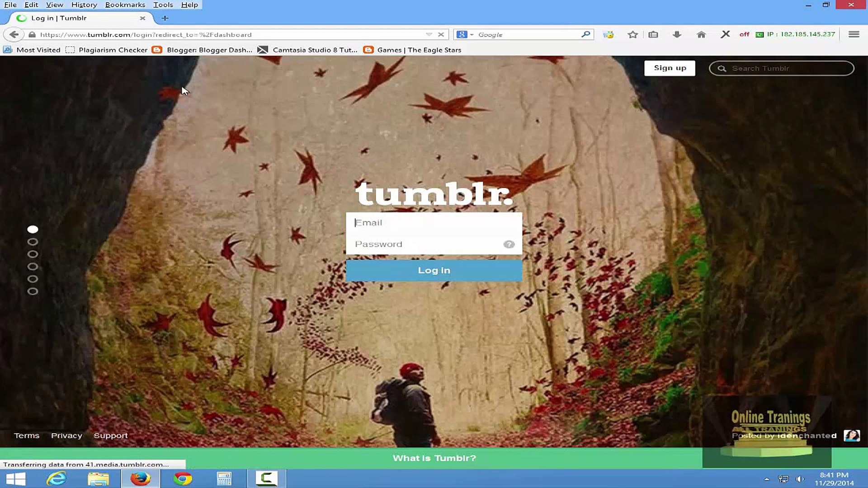
Task: Click the bookmark star icon
Action: pos(632,35)
